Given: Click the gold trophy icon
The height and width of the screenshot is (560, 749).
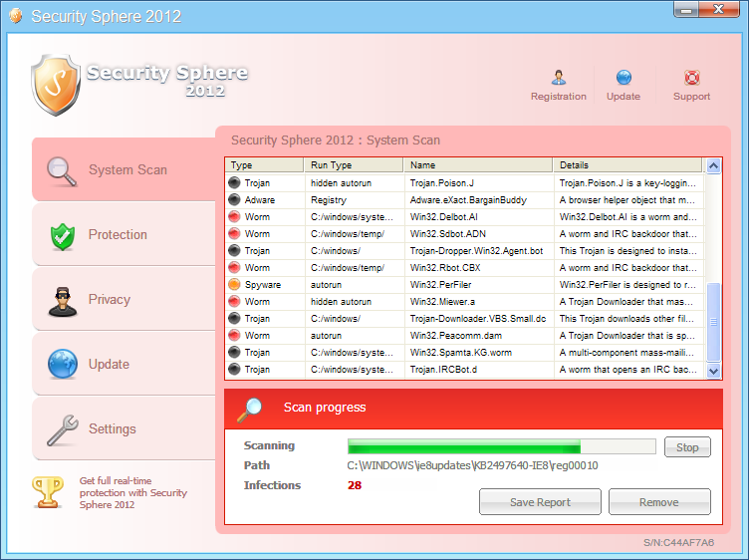Looking at the screenshot, I should point(48,491).
